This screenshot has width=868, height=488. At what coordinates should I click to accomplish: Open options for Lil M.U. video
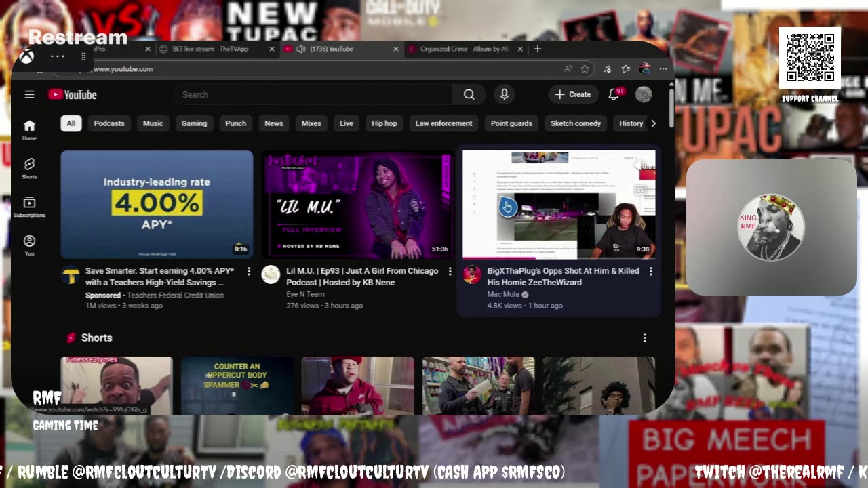pos(450,271)
